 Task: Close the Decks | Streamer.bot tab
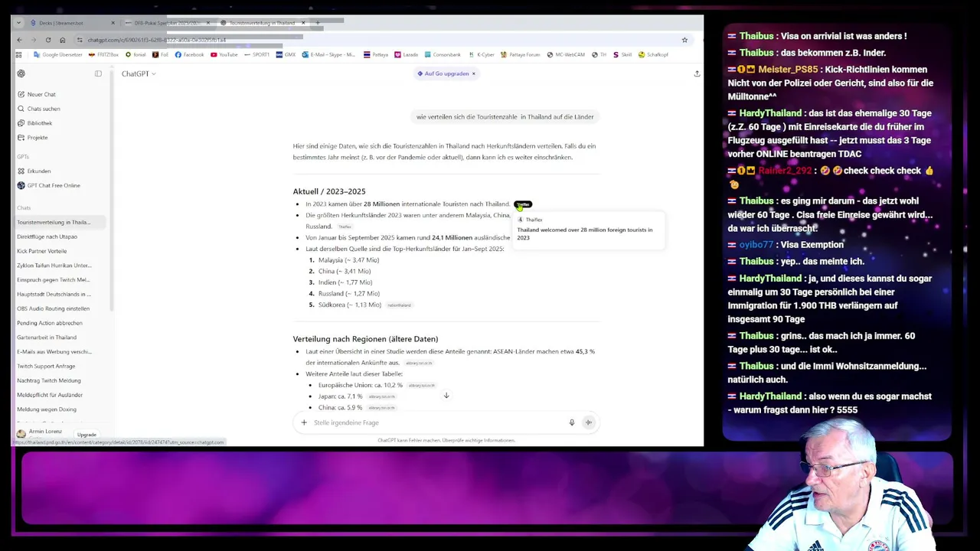(x=113, y=23)
